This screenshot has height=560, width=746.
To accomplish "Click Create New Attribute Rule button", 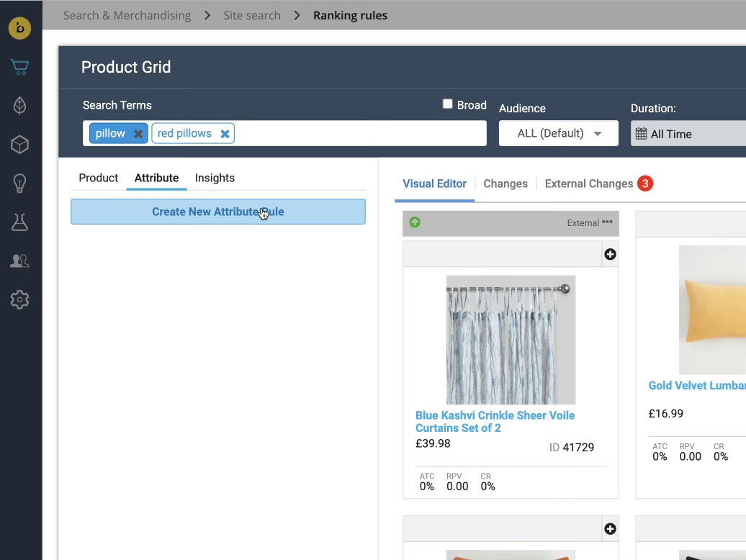I will [218, 212].
